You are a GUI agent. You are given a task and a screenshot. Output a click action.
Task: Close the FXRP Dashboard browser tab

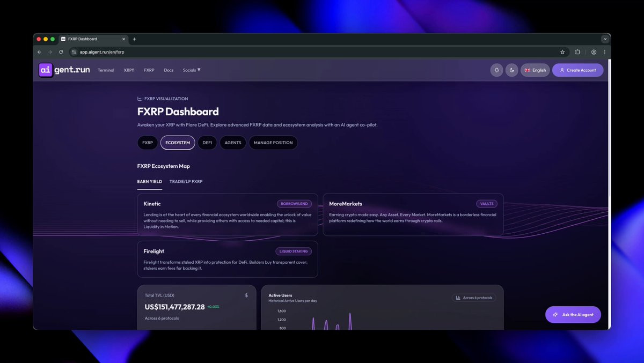(123, 39)
